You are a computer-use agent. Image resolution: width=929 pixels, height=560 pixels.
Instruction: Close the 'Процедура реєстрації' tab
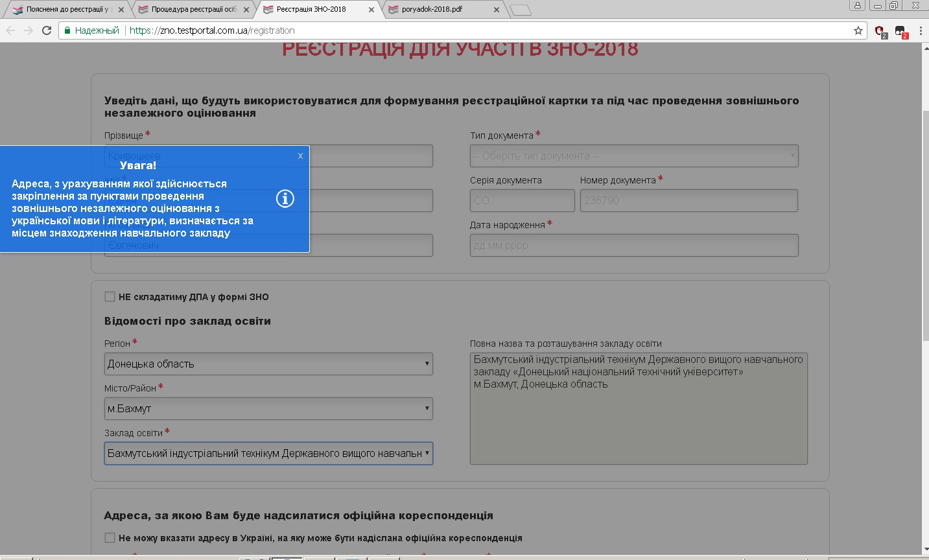pyautogui.click(x=246, y=10)
